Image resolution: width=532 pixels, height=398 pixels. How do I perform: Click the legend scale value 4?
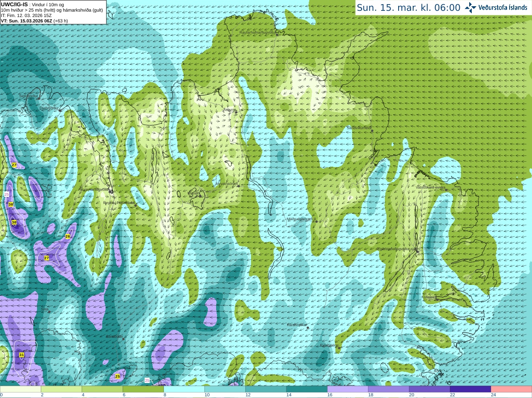[x=83, y=395]
